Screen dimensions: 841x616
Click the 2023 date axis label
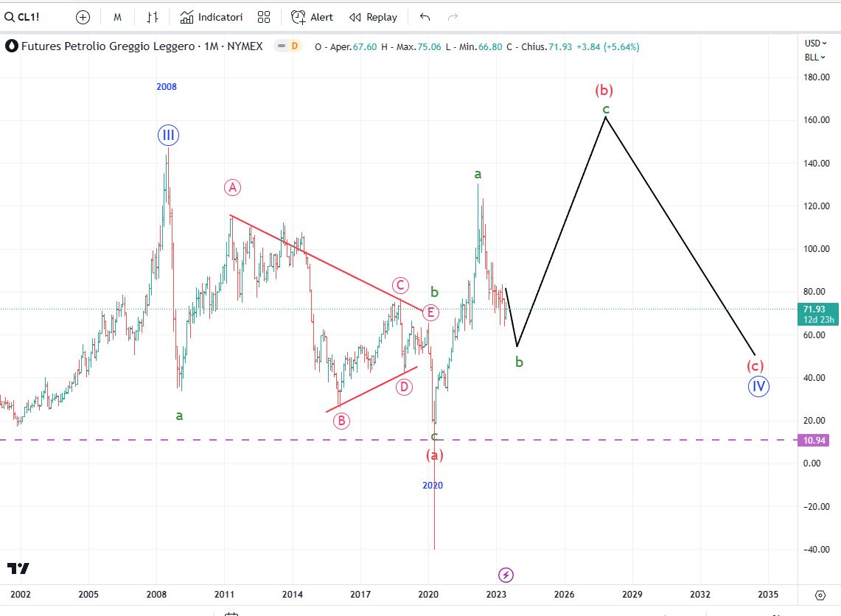(x=496, y=594)
